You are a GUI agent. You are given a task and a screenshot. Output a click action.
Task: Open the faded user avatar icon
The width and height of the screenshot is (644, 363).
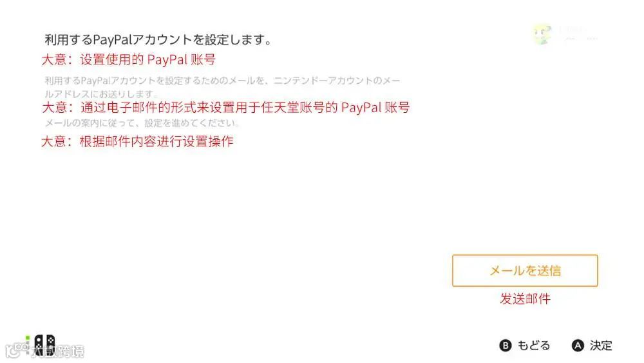542,34
